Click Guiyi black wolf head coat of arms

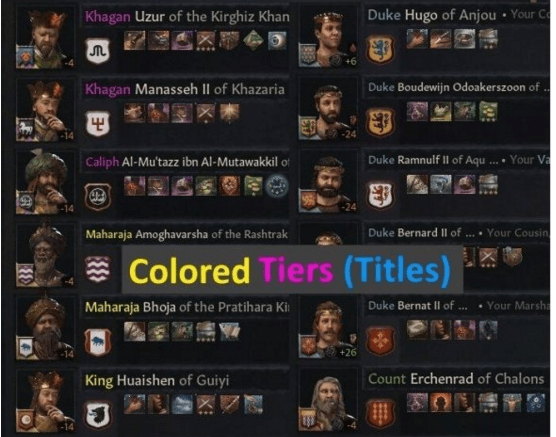(x=98, y=415)
